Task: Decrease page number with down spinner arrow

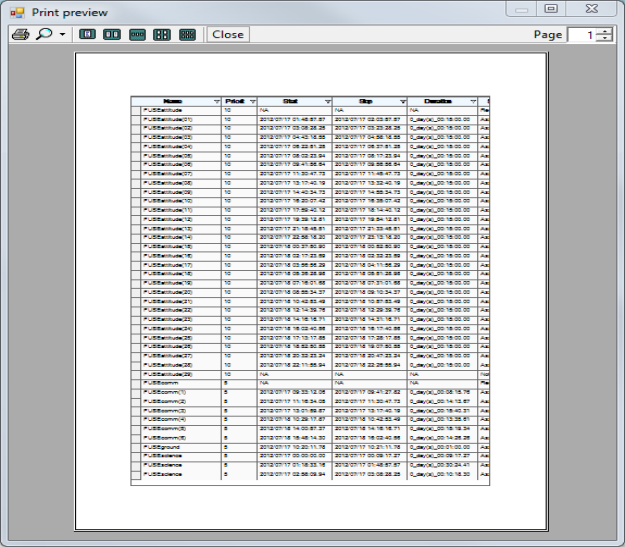Action: (x=605, y=39)
